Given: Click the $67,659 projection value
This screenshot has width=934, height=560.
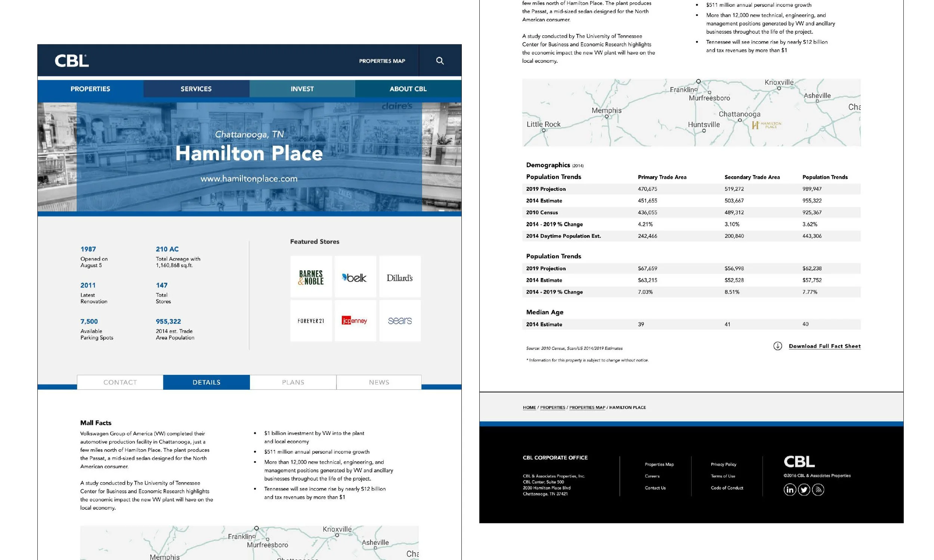Looking at the screenshot, I should [x=647, y=269].
